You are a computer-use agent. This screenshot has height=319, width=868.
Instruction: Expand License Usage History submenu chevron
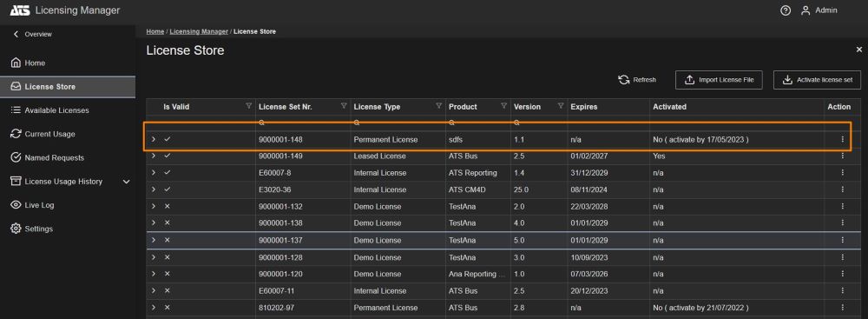pos(126,182)
